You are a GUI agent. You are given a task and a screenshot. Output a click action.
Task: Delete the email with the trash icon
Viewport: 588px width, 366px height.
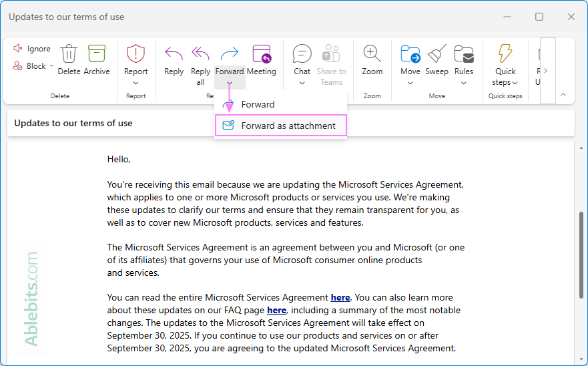pyautogui.click(x=69, y=53)
